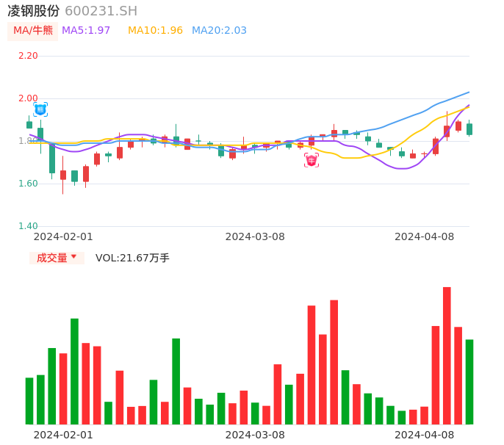Screen dimensions: 504x445
Task: Click the stock code 600231.SH
Action: tap(101, 11)
